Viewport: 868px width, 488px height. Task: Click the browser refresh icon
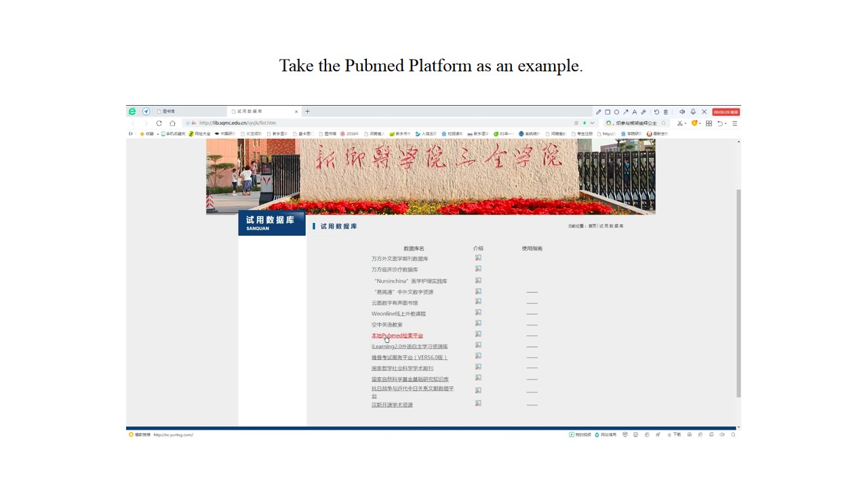point(159,123)
